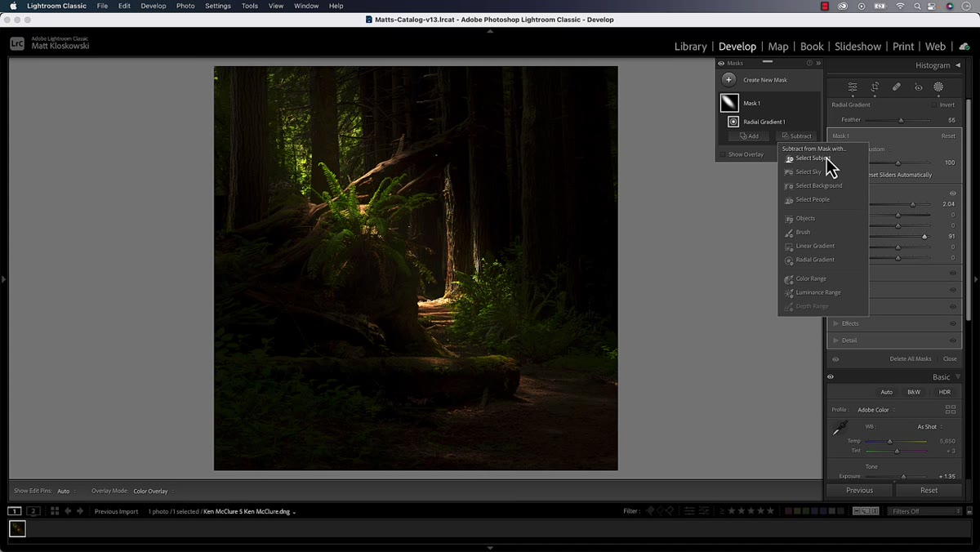The width and height of the screenshot is (980, 552).
Task: Toggle eye icon above the 2.04 slider
Action: [x=953, y=194]
